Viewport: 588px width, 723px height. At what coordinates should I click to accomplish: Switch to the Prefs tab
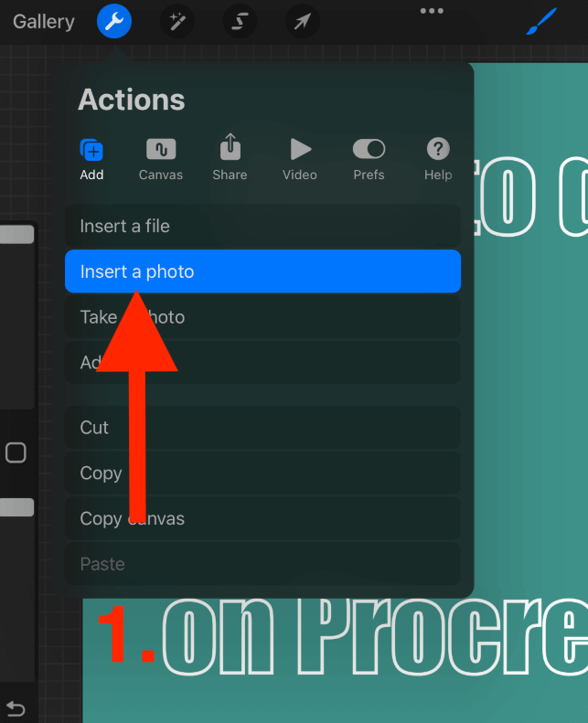[x=369, y=160]
